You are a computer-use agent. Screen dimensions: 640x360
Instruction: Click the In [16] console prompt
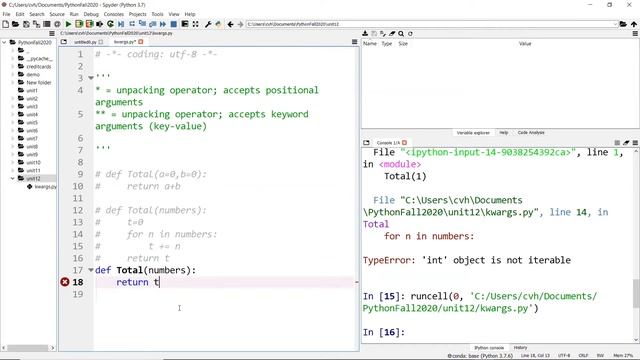pyautogui.click(x=384, y=332)
